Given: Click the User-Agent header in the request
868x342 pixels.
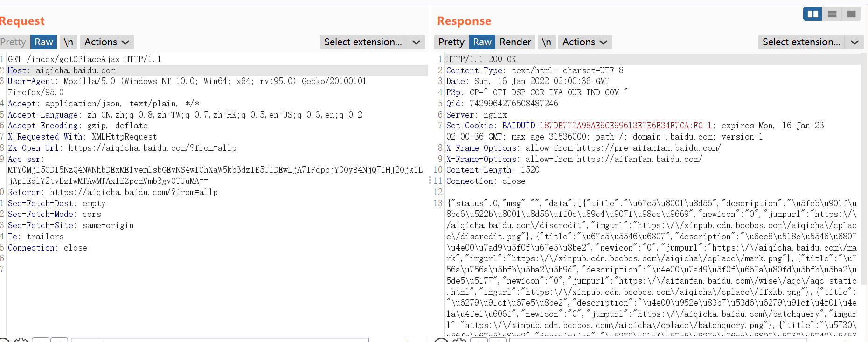Looking at the screenshot, I should click(187, 87).
